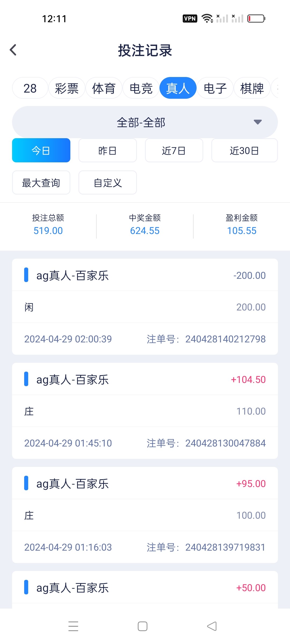Screen dimensions: 290x644
Task: Open the 棋牌 category tab
Action: pyautogui.click(x=252, y=88)
